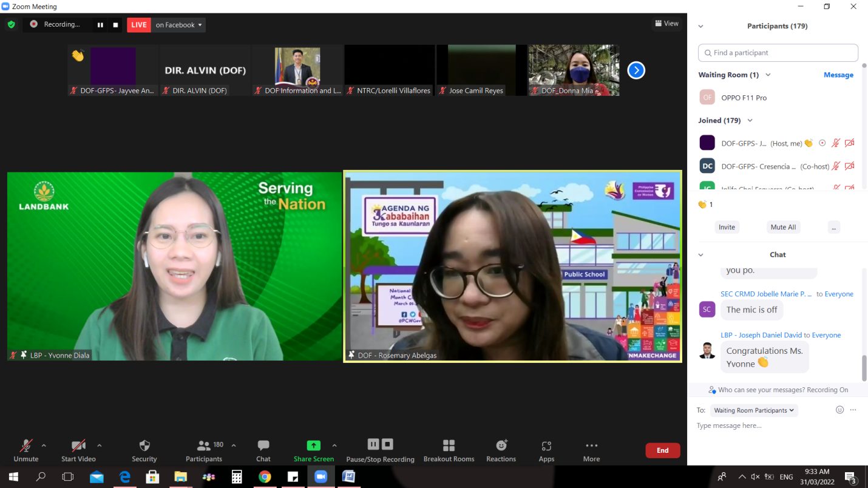Image resolution: width=868 pixels, height=488 pixels.
Task: Click sender name SEC CRMD Jobelle Marie
Action: pos(766,294)
